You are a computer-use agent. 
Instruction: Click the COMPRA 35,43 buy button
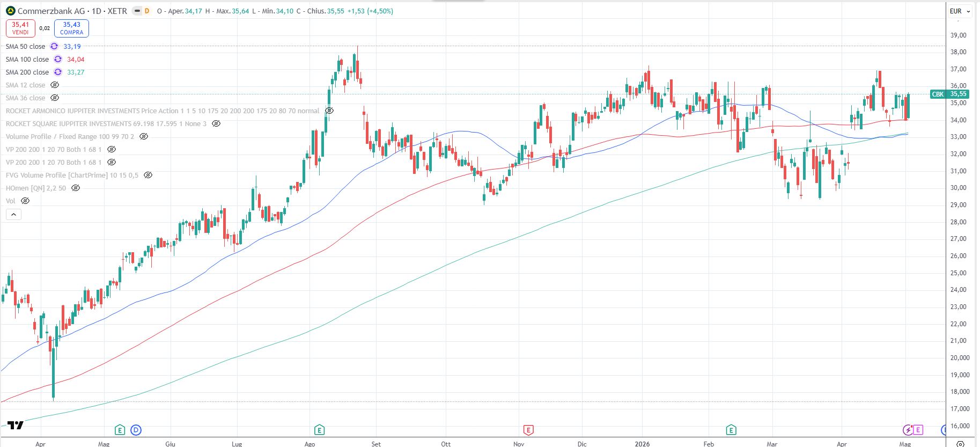coord(71,28)
